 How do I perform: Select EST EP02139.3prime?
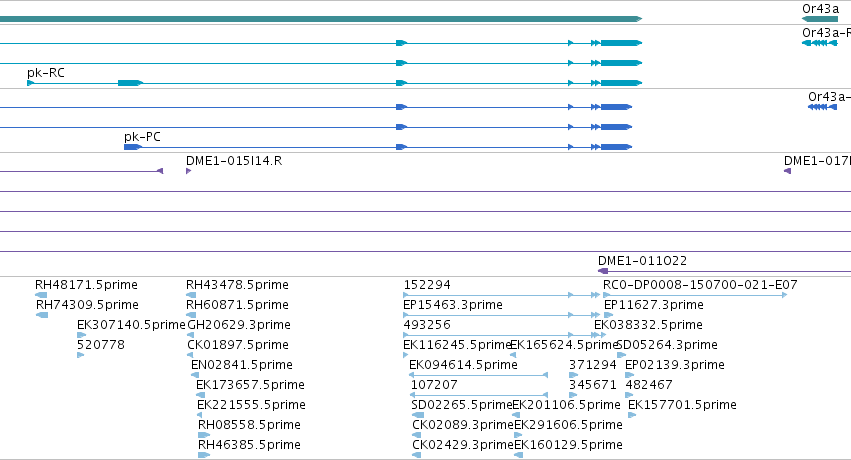pyautogui.click(x=675, y=365)
